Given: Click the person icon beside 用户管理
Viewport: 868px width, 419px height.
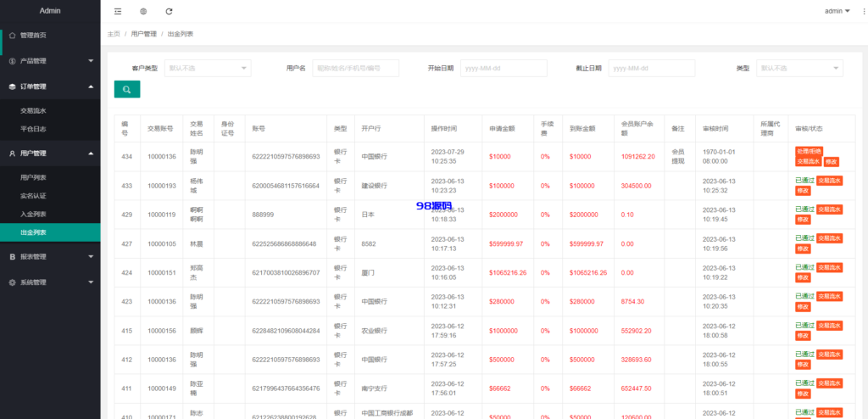Looking at the screenshot, I should point(12,154).
